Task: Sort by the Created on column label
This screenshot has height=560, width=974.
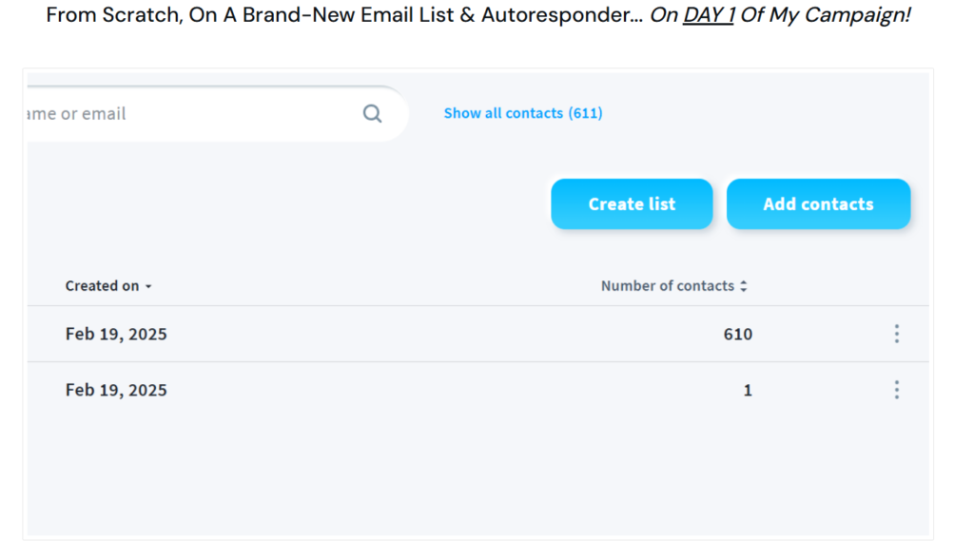Action: [102, 286]
